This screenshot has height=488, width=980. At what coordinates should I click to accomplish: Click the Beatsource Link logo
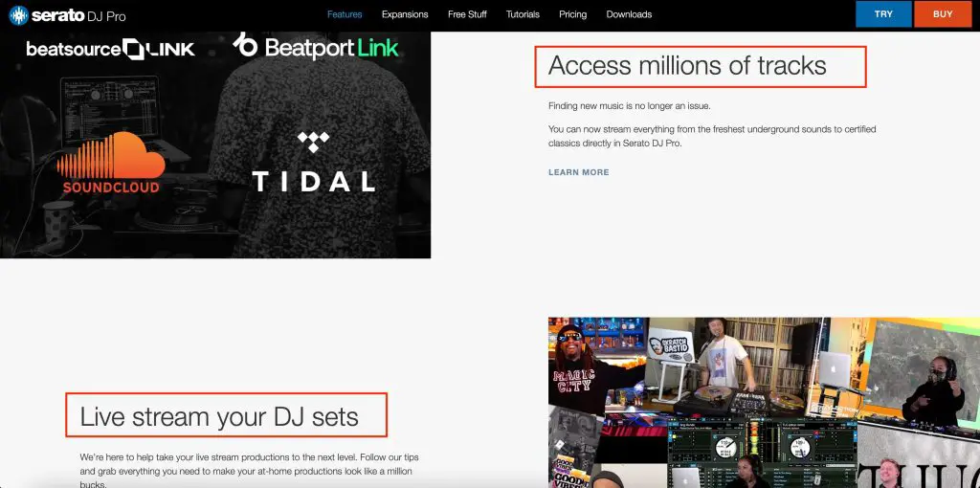click(x=110, y=50)
